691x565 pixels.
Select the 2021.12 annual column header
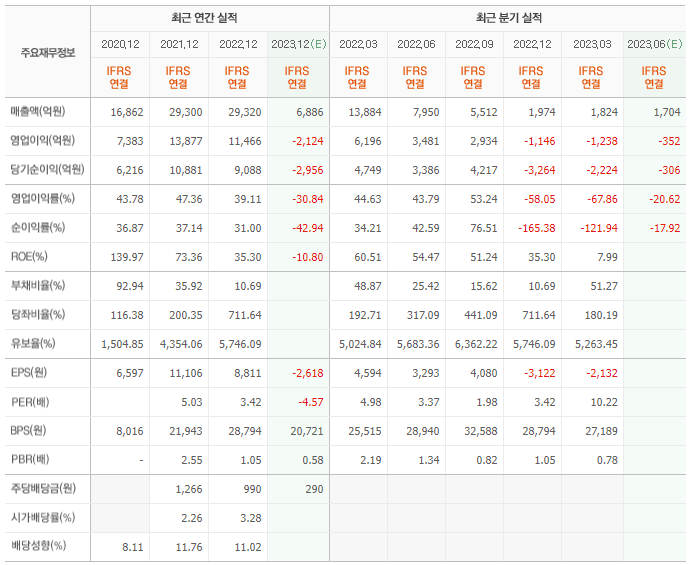point(179,44)
